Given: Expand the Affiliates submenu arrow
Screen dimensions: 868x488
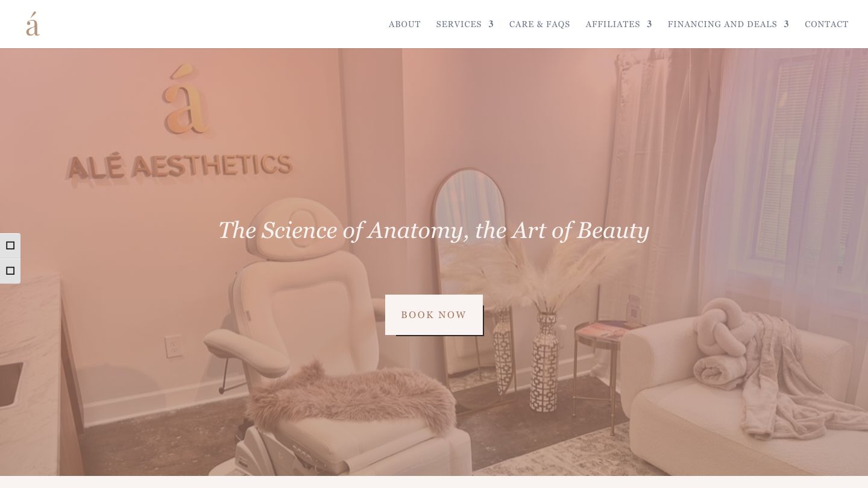Looking at the screenshot, I should [x=650, y=24].
